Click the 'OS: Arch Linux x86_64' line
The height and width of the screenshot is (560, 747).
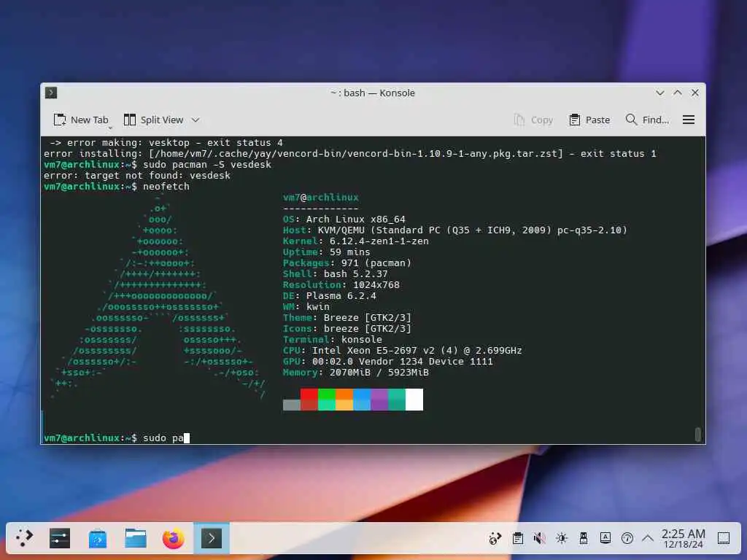point(344,219)
